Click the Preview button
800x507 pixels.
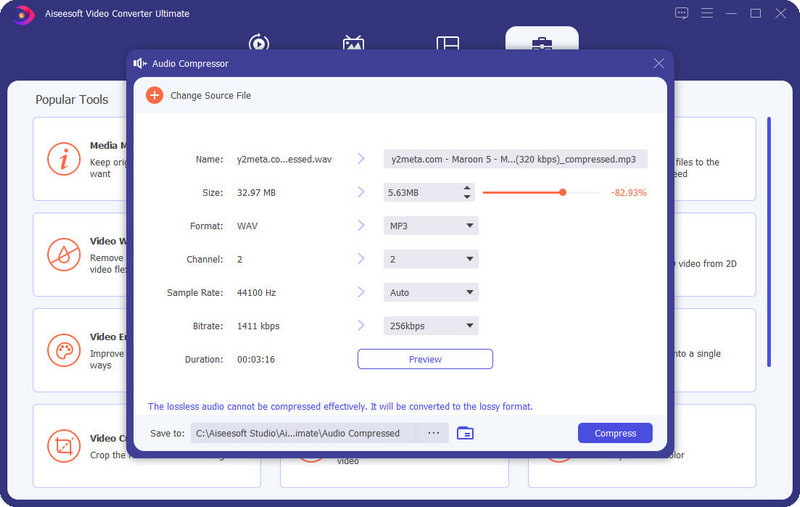pos(425,359)
